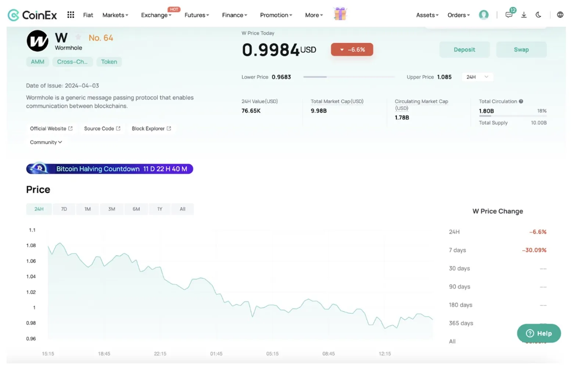
Task: Open the Source Code link
Action: [x=102, y=129]
